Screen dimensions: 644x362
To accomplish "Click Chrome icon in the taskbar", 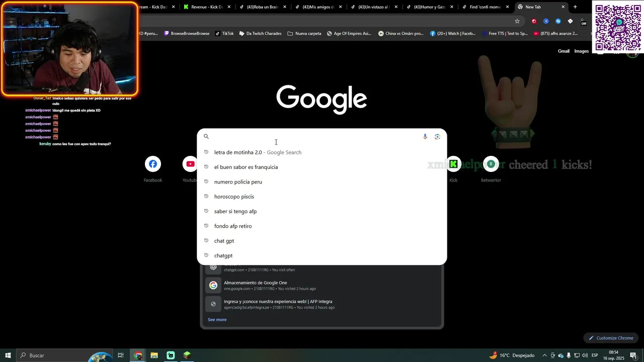I will coord(138,355).
